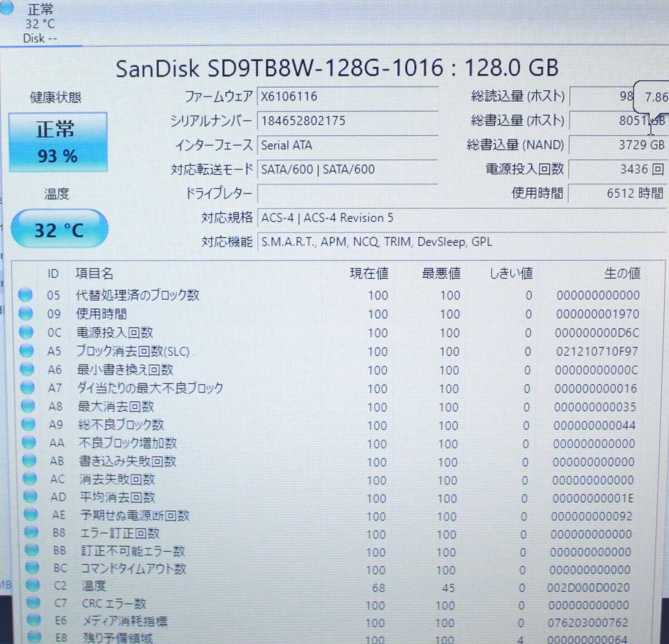Click raw value 000000001970
Image resolution: width=669 pixels, height=644 pixels.
coord(598,314)
